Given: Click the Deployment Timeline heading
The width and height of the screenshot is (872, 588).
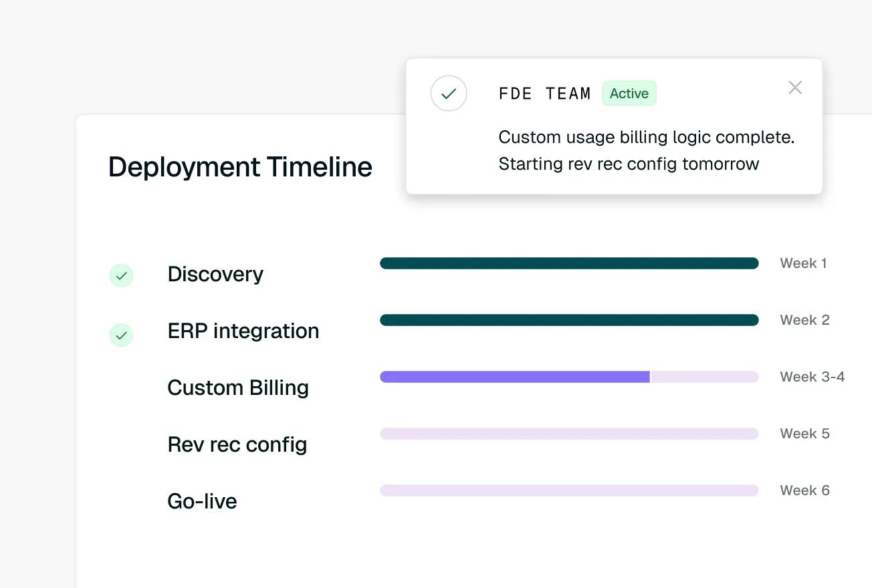Looking at the screenshot, I should [x=240, y=167].
